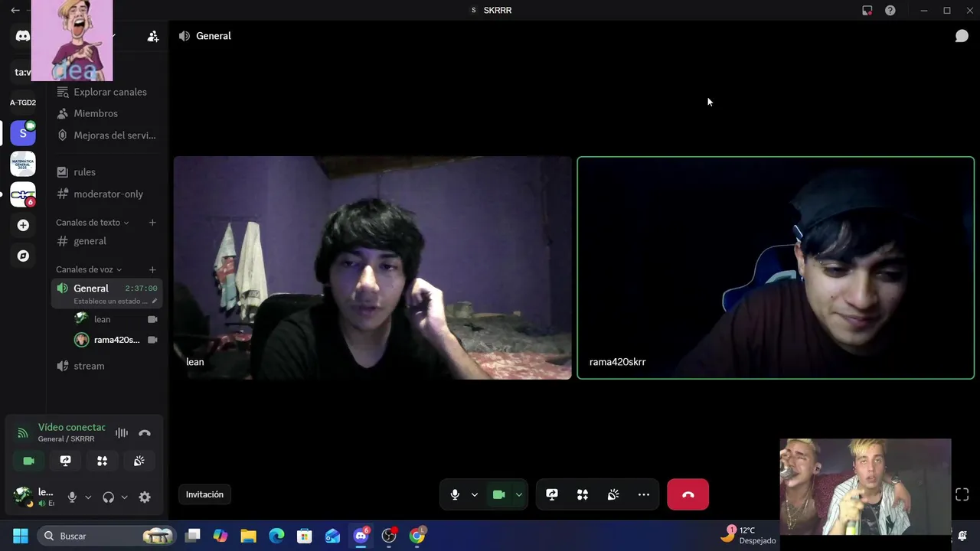Create channel in Canales de voz

[152, 269]
